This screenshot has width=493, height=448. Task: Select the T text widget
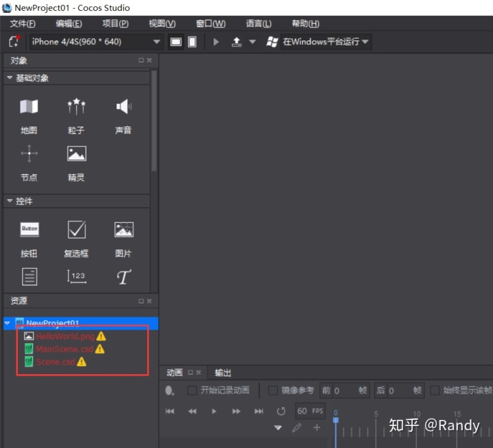coord(124,277)
